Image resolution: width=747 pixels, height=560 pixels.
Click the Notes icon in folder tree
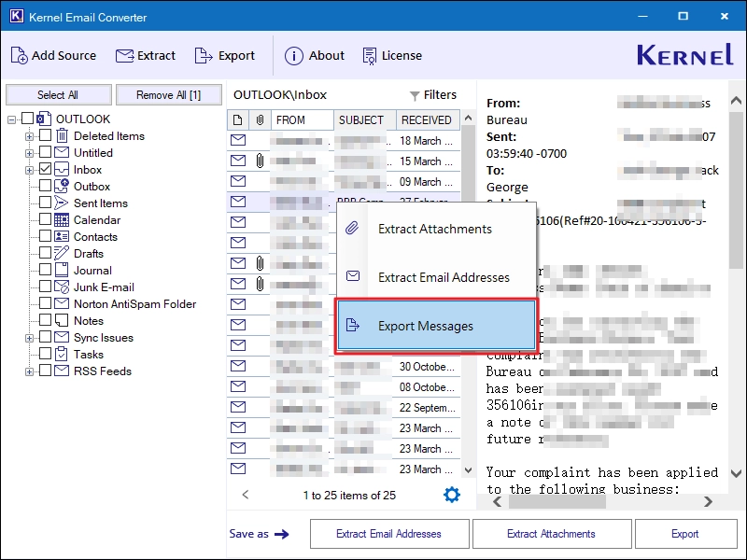point(62,320)
